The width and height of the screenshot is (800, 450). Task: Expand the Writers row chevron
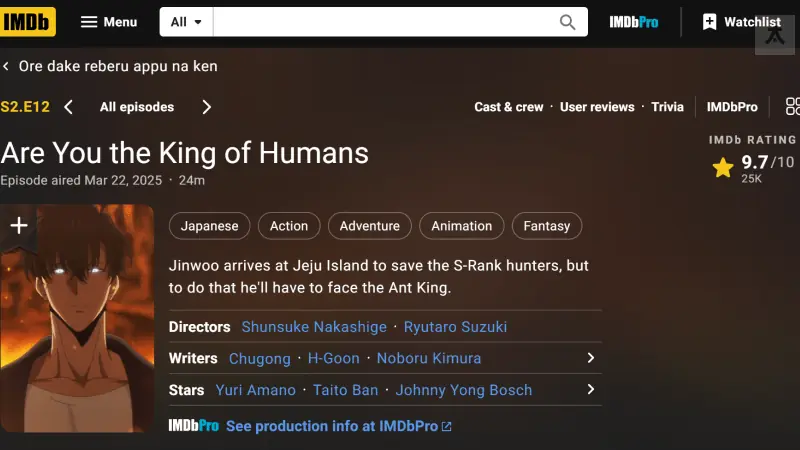(590, 358)
